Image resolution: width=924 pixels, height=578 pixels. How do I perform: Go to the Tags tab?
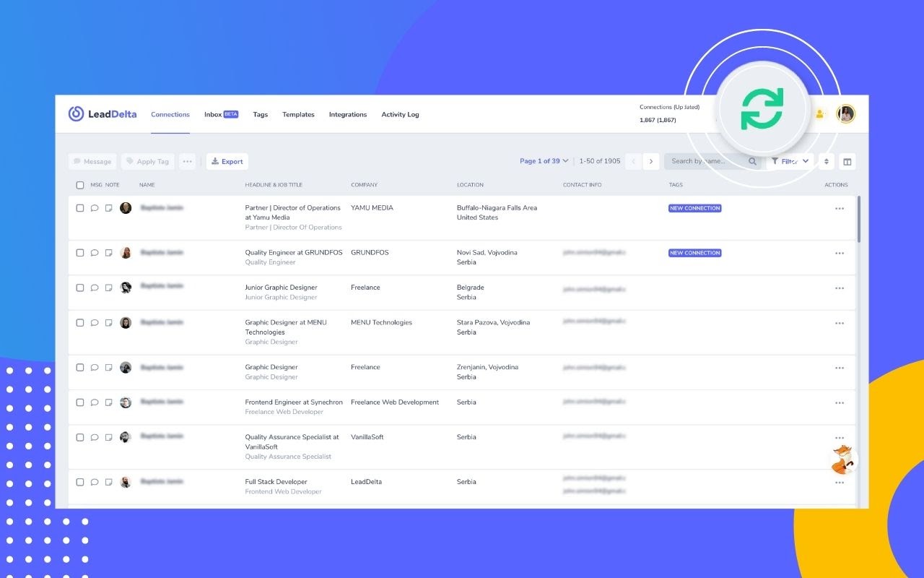point(261,115)
